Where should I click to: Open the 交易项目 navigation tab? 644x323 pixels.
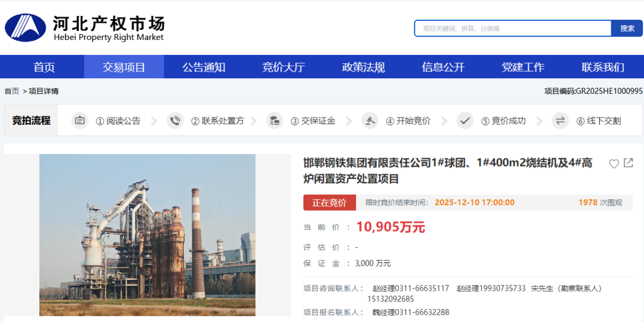point(124,67)
